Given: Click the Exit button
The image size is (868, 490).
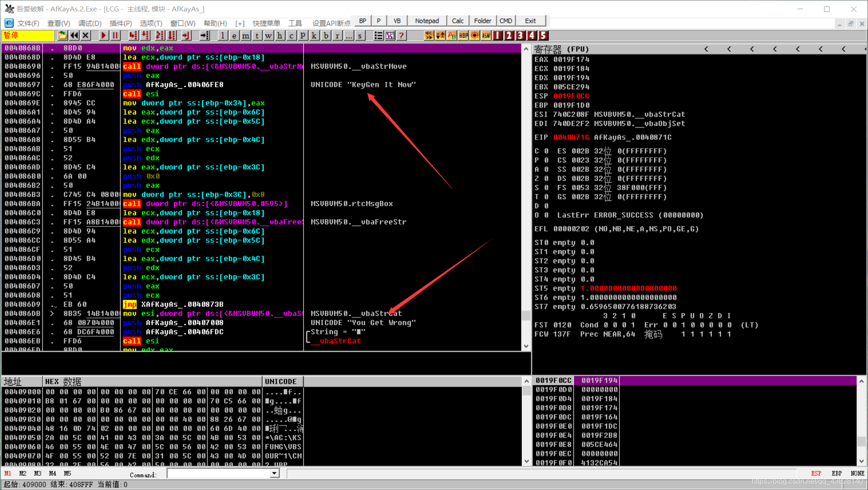Looking at the screenshot, I should tap(530, 21).
